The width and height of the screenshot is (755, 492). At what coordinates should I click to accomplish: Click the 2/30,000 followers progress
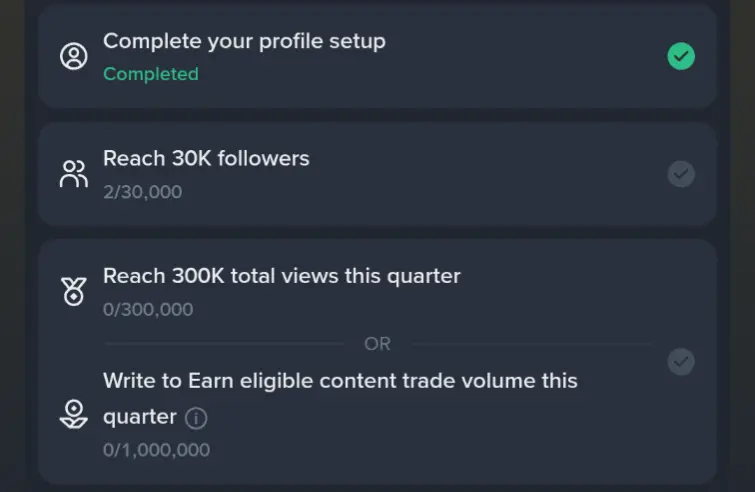[x=142, y=191]
